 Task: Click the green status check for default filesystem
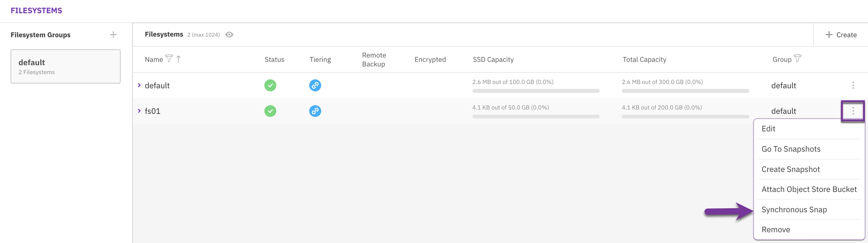click(x=270, y=85)
